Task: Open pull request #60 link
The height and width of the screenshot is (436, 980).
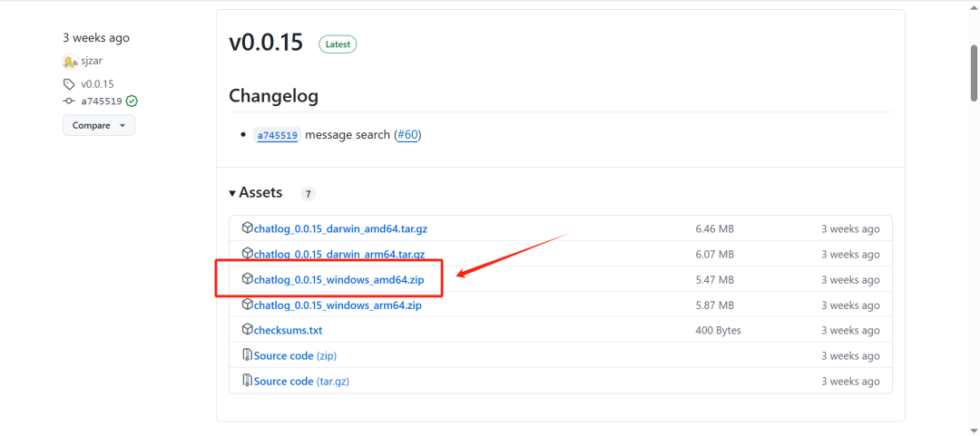Action: point(407,135)
